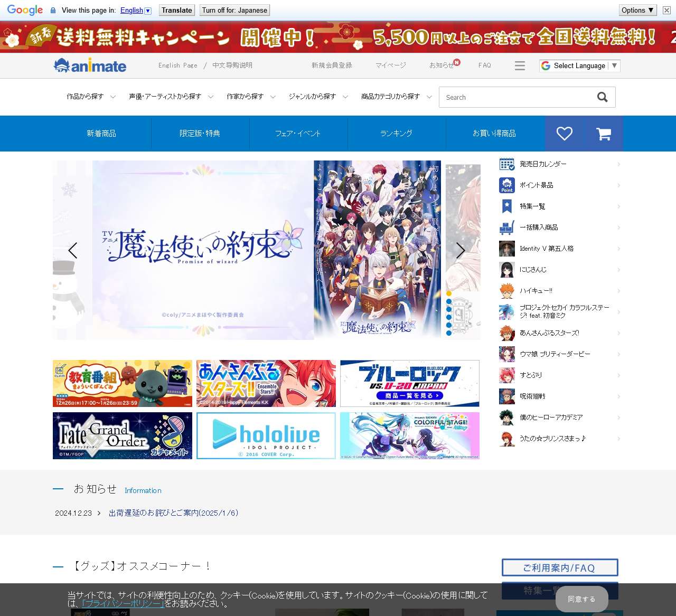
Task: Open the hamburger menu icon
Action: (520, 65)
